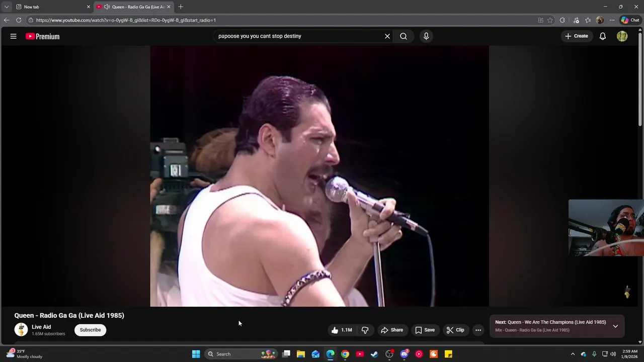Clear the search box with the X
The width and height of the screenshot is (644, 362).
click(387, 36)
